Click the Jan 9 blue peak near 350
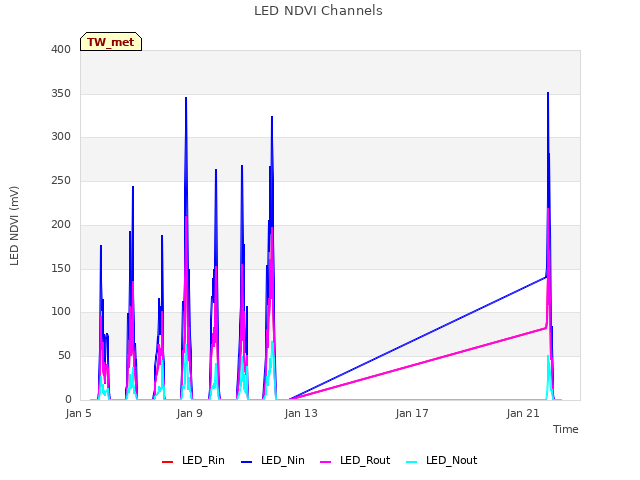This screenshot has width=640, height=480. tap(186, 98)
